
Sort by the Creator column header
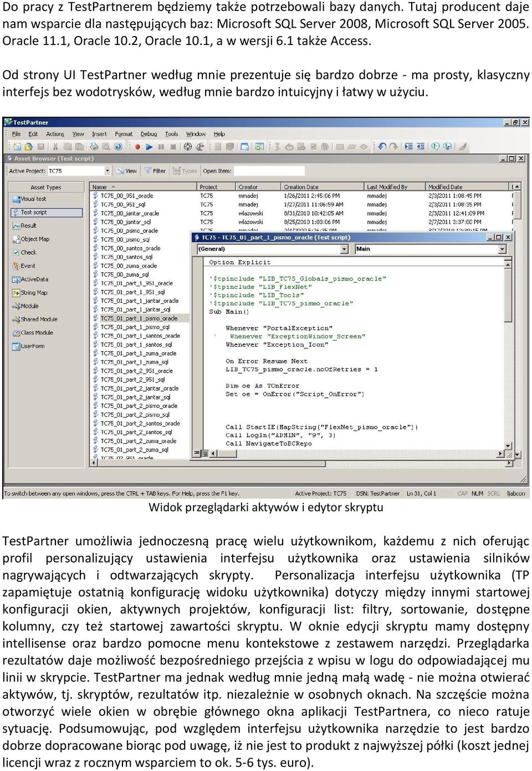tap(259, 187)
